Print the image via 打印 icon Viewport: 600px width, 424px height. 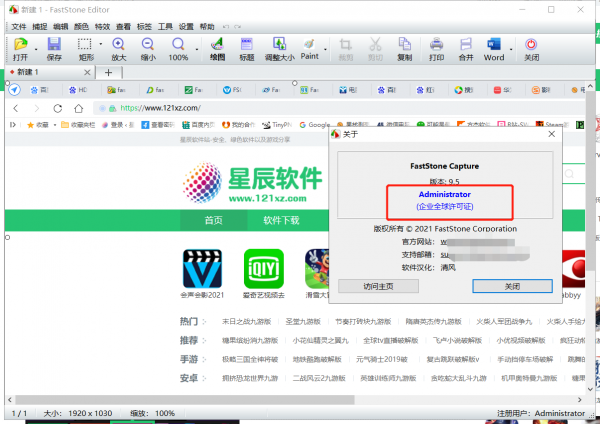(x=436, y=49)
